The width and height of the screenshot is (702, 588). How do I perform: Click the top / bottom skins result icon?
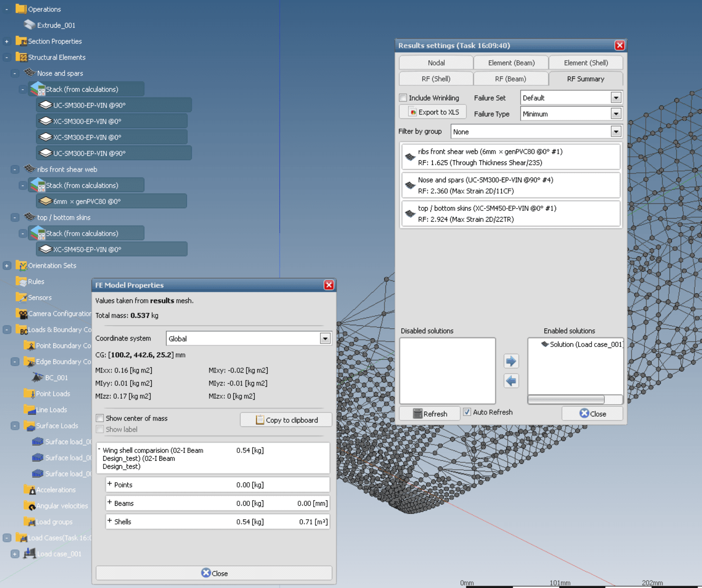410,214
